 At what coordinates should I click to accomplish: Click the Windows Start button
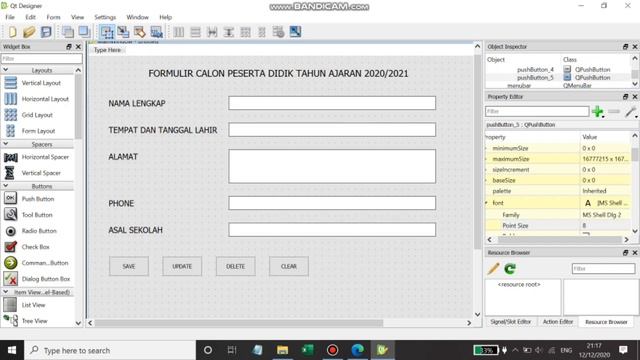[12, 350]
